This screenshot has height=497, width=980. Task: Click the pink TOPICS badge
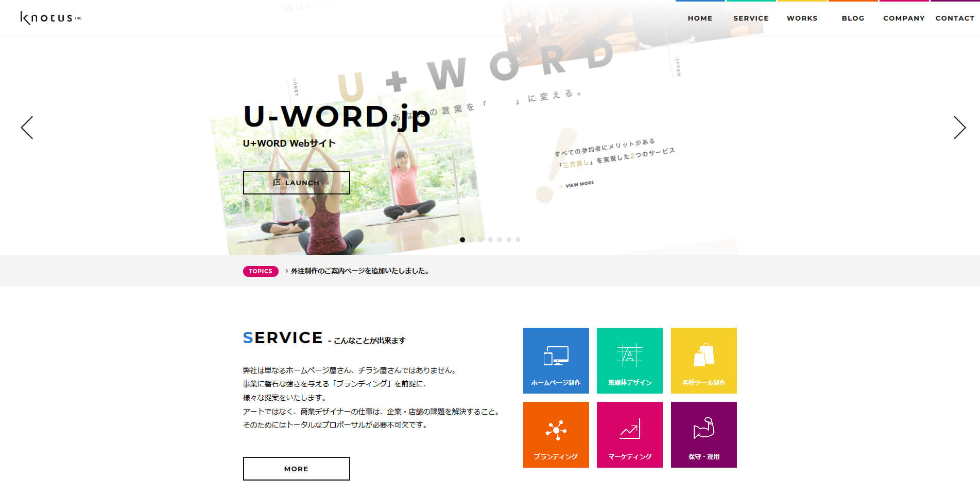click(x=261, y=271)
